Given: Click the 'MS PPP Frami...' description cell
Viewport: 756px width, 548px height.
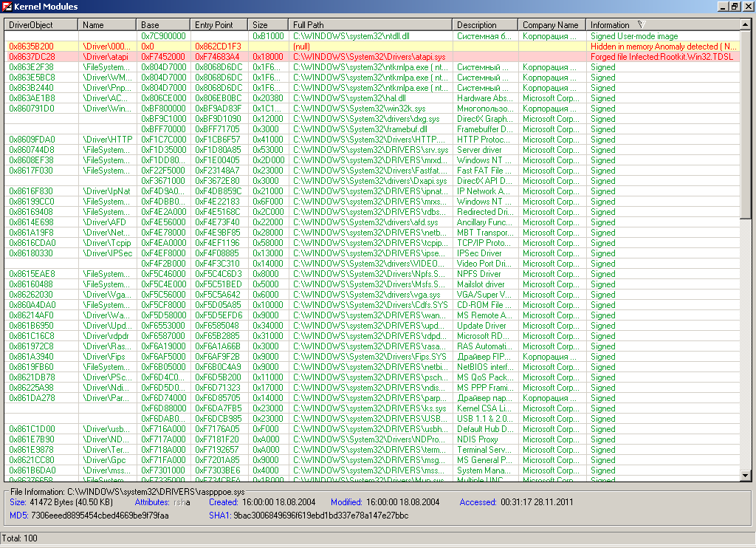Looking at the screenshot, I should coord(484,387).
